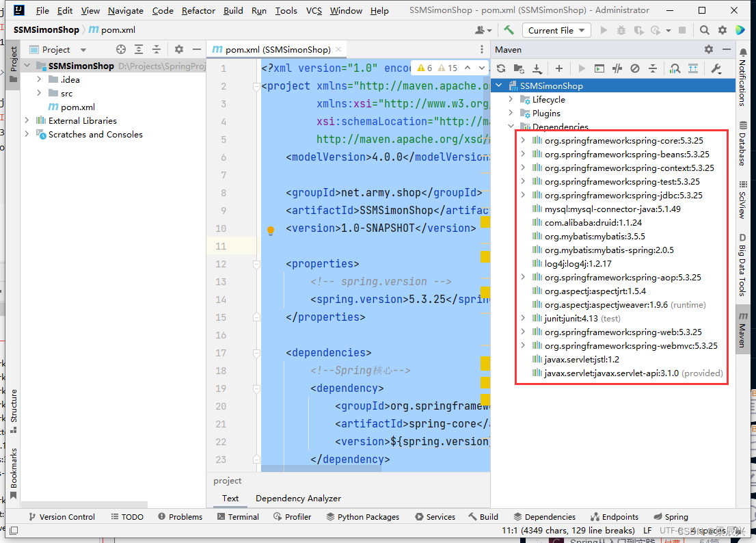Click Build Project hammer icon
Image resolution: width=756 pixels, height=543 pixels.
point(509,30)
